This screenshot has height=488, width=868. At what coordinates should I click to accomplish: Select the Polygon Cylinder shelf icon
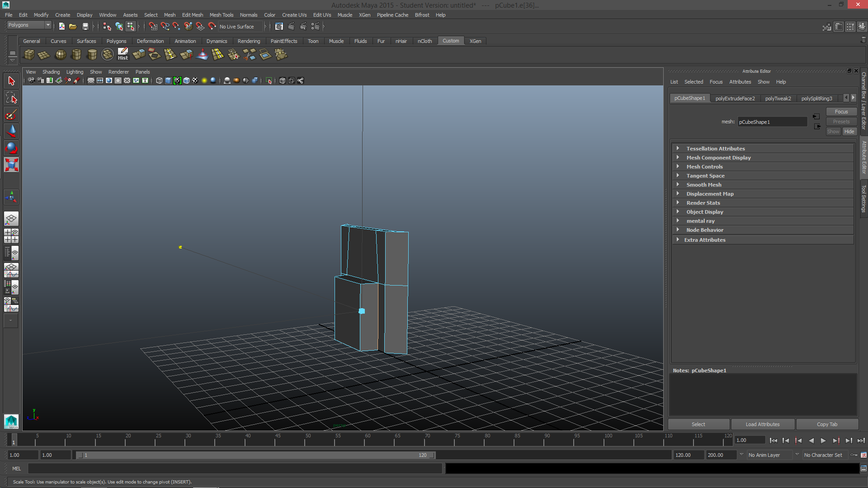tap(76, 54)
